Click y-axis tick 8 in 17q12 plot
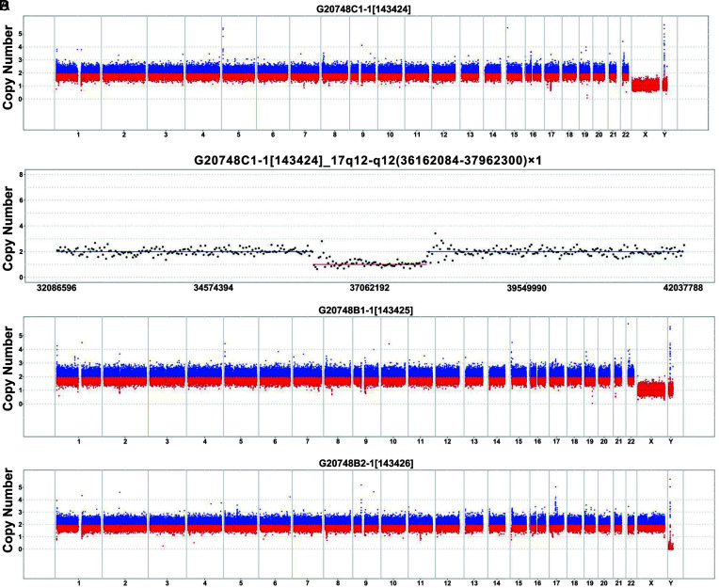This screenshot has height=588, width=719. point(21,175)
